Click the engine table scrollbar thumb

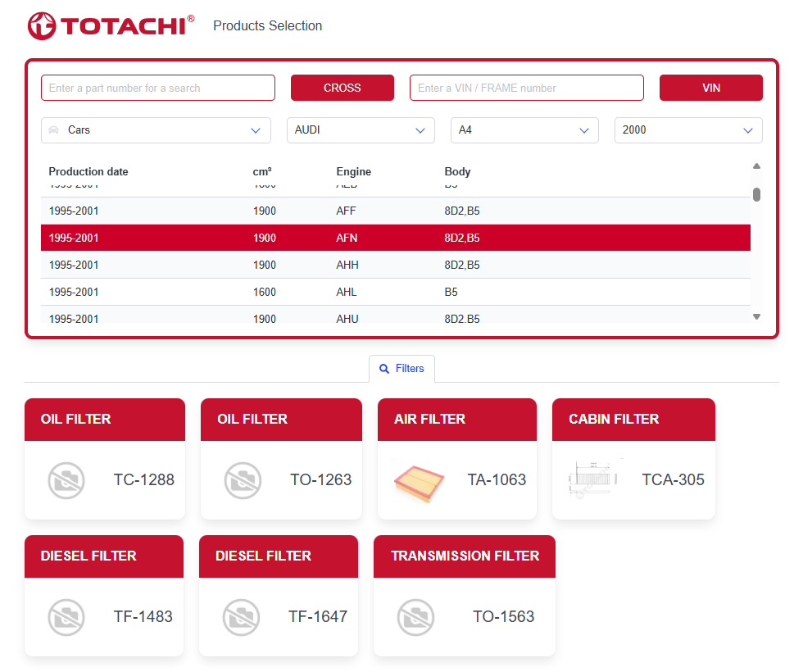pyautogui.click(x=756, y=195)
